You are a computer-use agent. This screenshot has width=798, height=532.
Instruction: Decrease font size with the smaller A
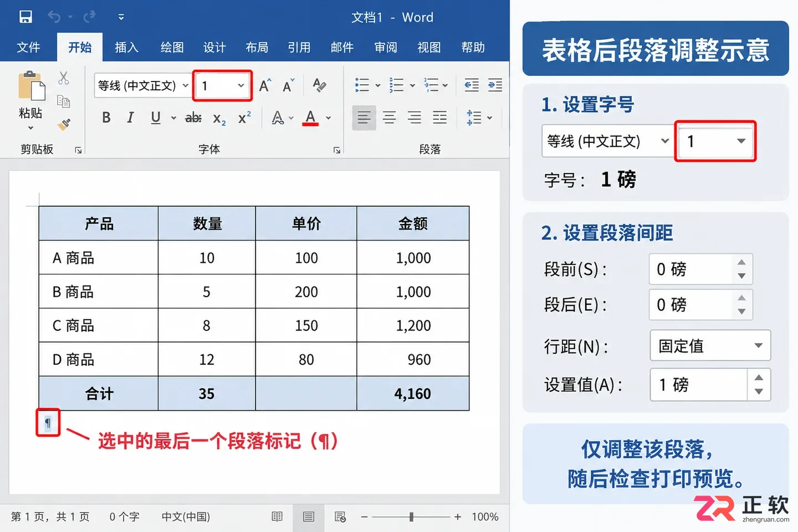coord(288,85)
